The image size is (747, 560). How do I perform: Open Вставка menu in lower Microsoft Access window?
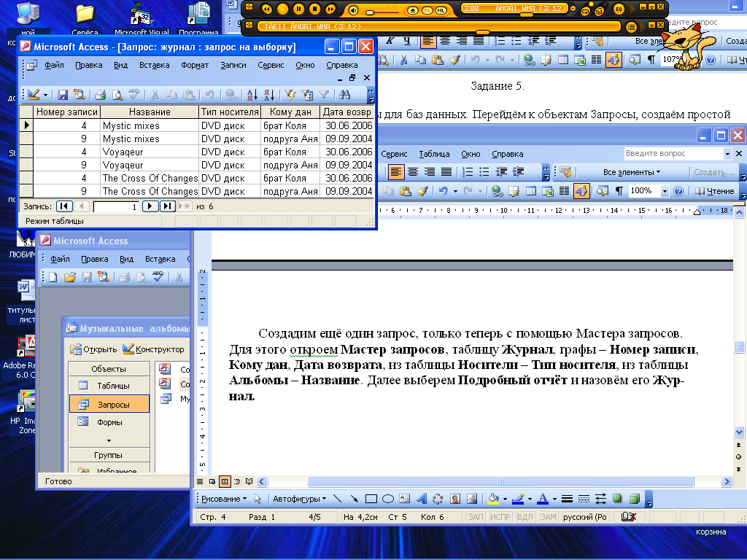pos(160,259)
